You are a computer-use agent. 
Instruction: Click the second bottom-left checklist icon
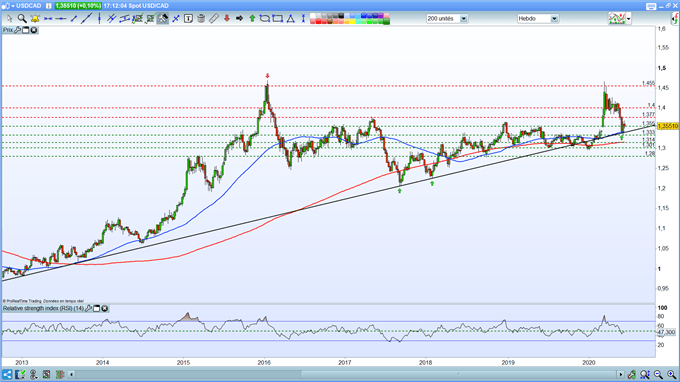[20, 374]
